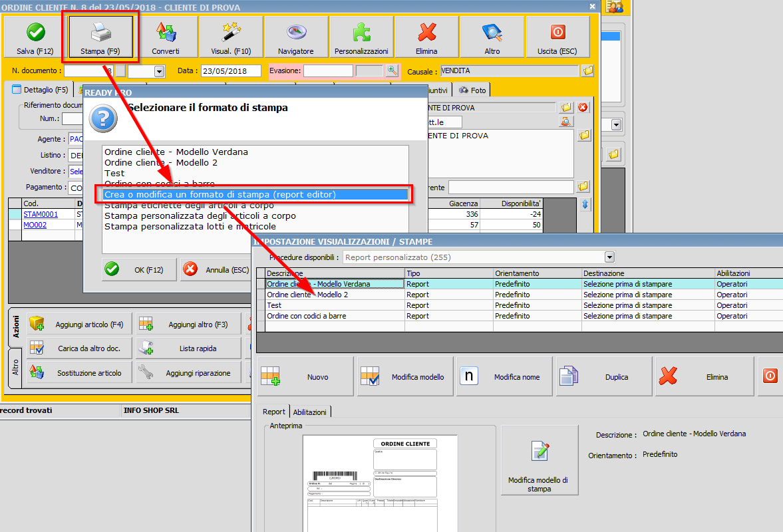
Task: Select the Report tab
Action: [273, 412]
